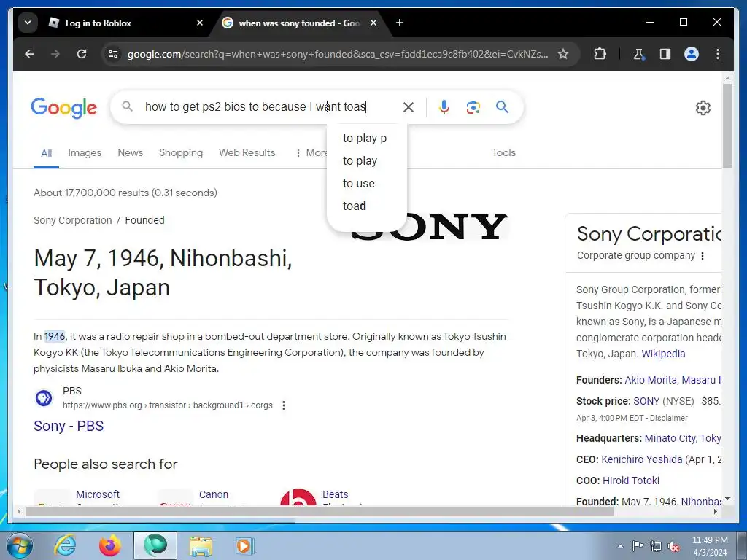Close the when was sony founded tab
This screenshot has width=747, height=560.
click(373, 23)
